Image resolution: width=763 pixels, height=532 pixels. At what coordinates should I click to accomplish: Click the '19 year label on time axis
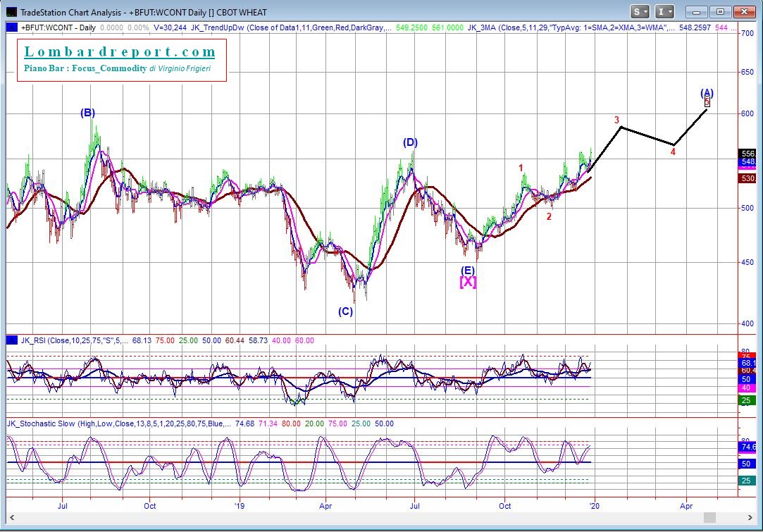(x=239, y=506)
